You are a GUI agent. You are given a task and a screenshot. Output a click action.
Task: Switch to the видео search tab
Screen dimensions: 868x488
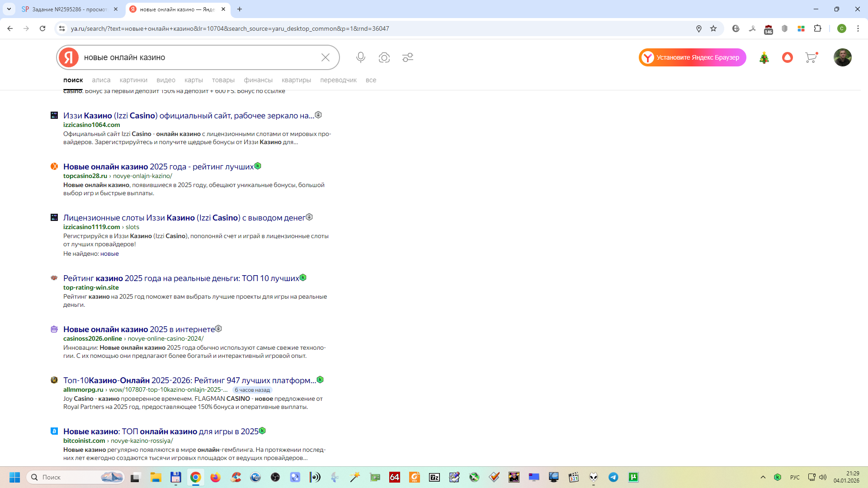click(x=166, y=80)
